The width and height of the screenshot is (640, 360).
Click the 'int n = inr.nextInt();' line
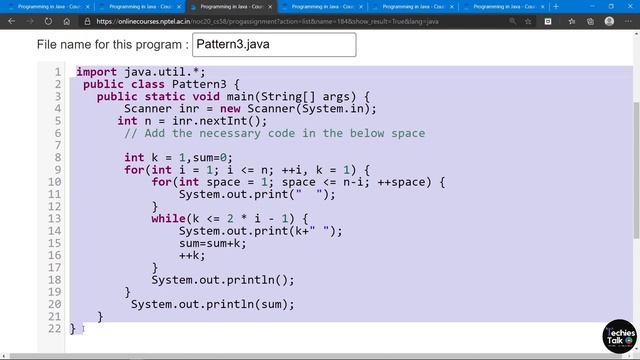point(192,121)
